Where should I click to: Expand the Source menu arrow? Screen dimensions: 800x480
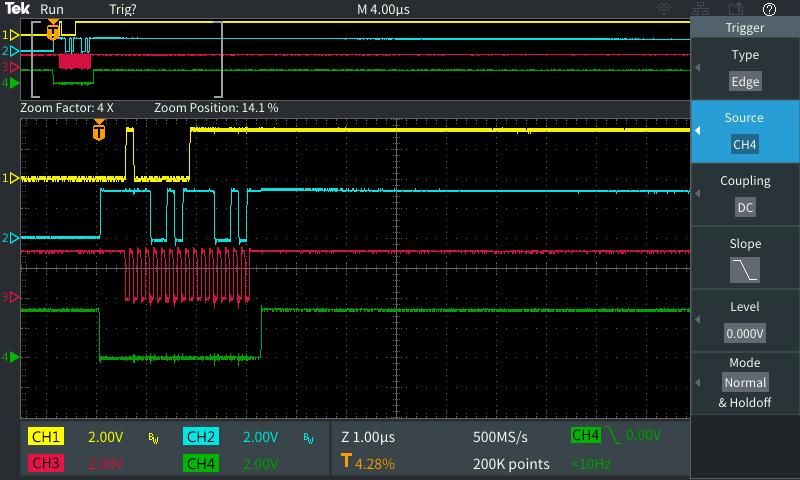point(697,131)
